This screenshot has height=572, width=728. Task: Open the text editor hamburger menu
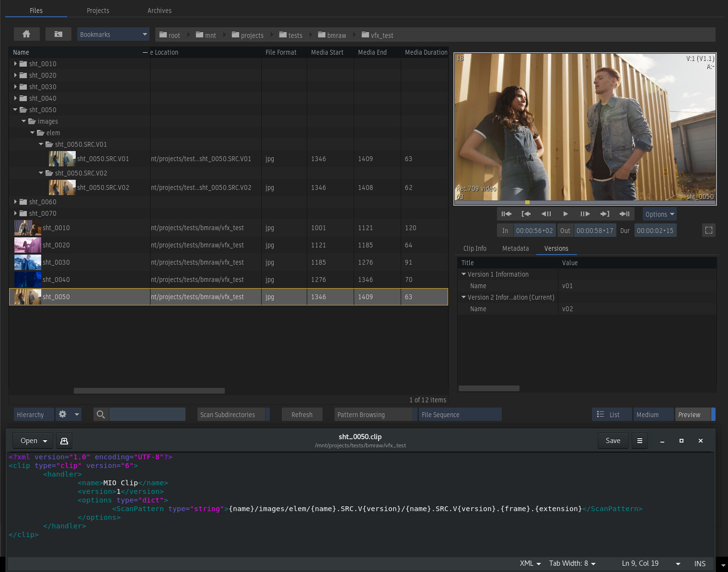click(639, 441)
